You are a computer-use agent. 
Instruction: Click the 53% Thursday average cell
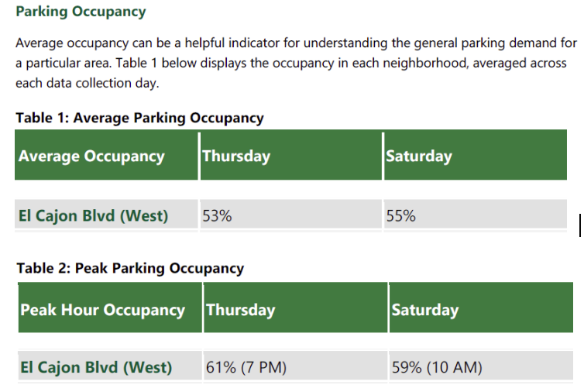[x=217, y=215]
